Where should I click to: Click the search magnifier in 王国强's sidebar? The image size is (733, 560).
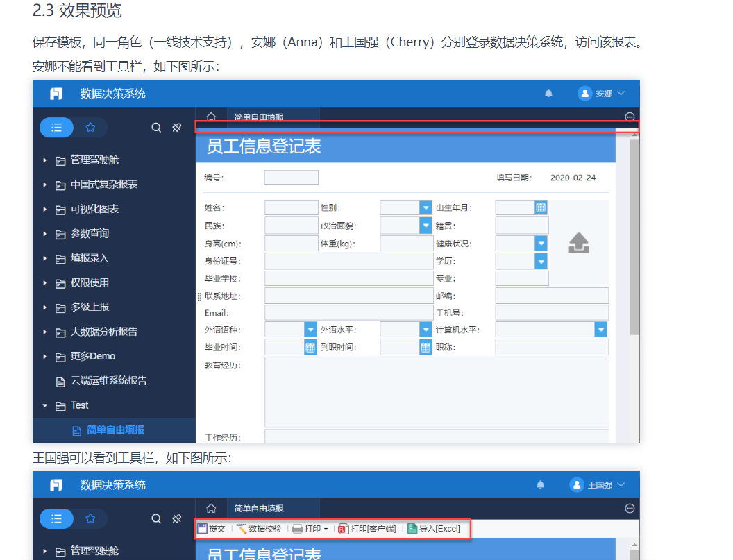(156, 518)
